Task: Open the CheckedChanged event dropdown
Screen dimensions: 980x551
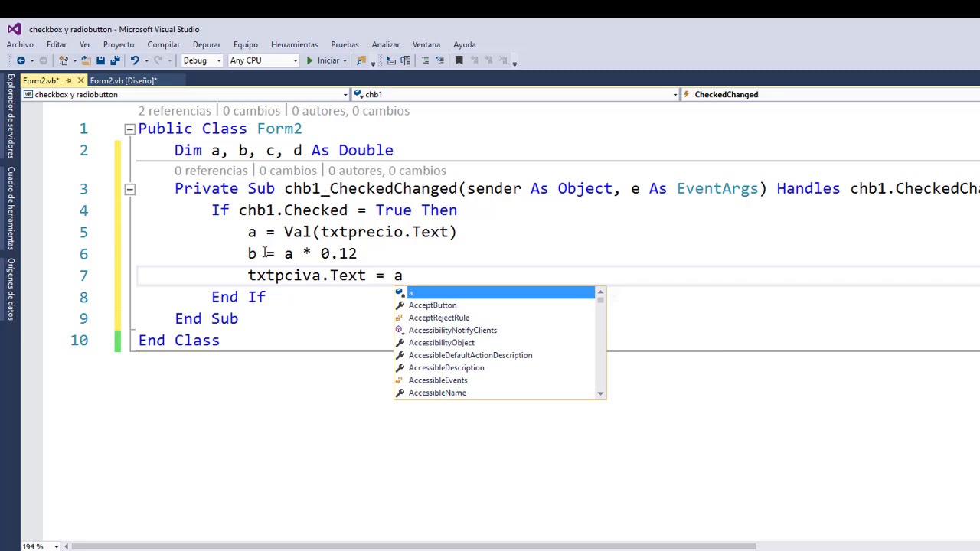Action: pos(831,94)
